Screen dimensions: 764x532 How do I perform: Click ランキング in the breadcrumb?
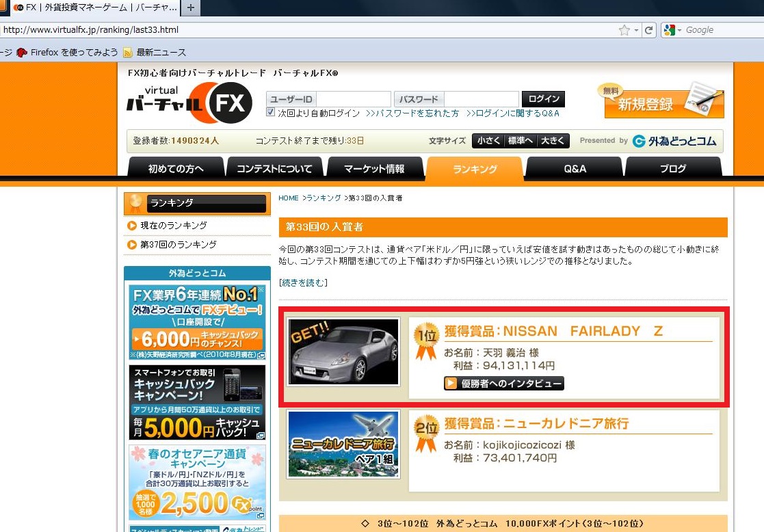point(324,198)
